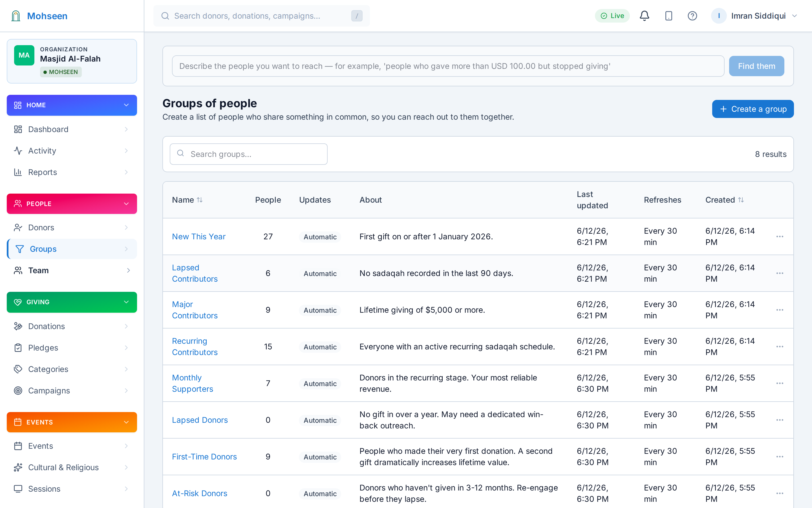Click the Donors person icon
The image size is (812, 508).
click(x=18, y=227)
